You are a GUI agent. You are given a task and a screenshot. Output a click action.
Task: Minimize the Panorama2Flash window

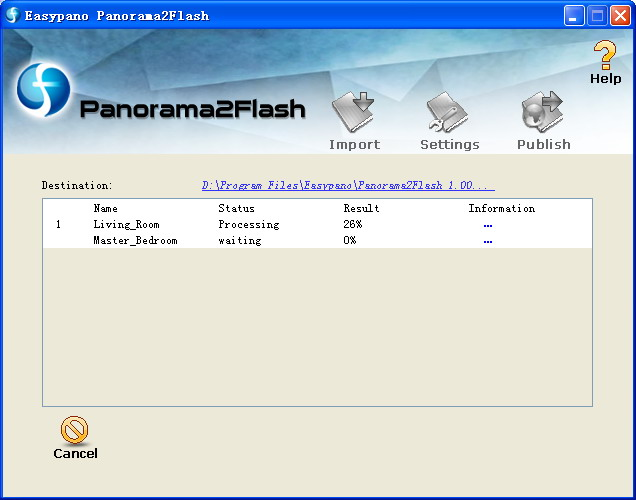[x=574, y=16]
